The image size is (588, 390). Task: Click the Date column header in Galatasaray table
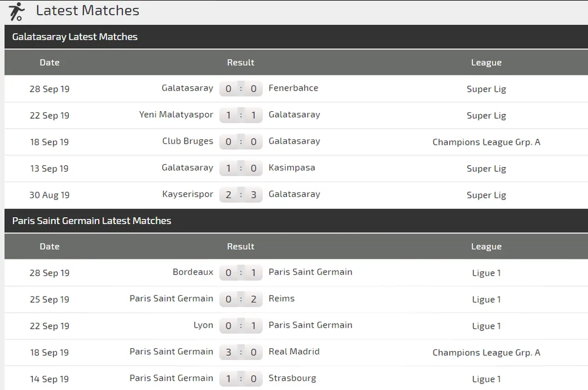(x=49, y=62)
